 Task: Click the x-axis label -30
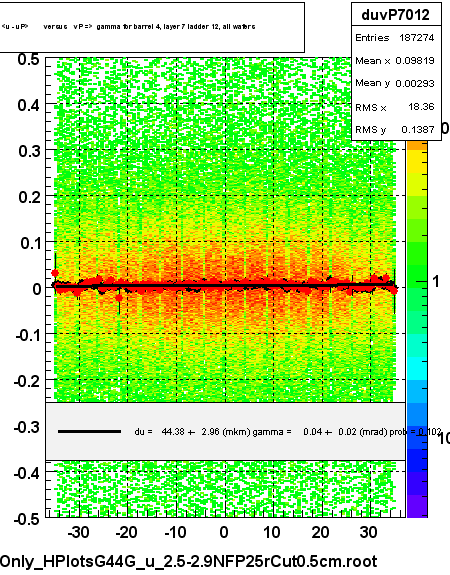tap(78, 532)
